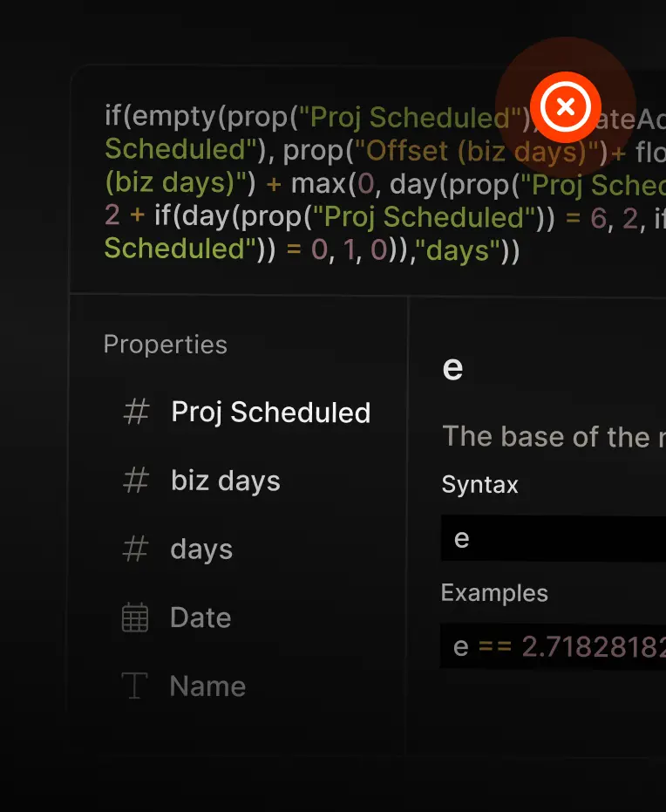Click the Syntax label
This screenshot has height=812, width=666.
480,484
